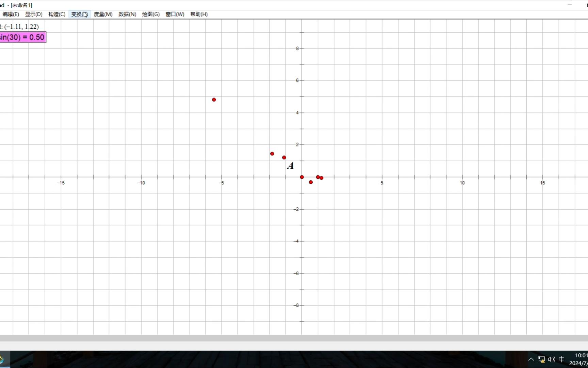Viewport: 588px width, 368px height.
Task: Select the red point below the x-axis
Action: [x=311, y=182]
